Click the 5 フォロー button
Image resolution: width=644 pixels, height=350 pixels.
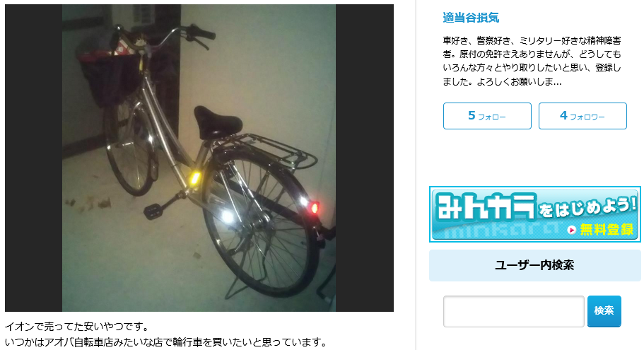[x=487, y=116]
